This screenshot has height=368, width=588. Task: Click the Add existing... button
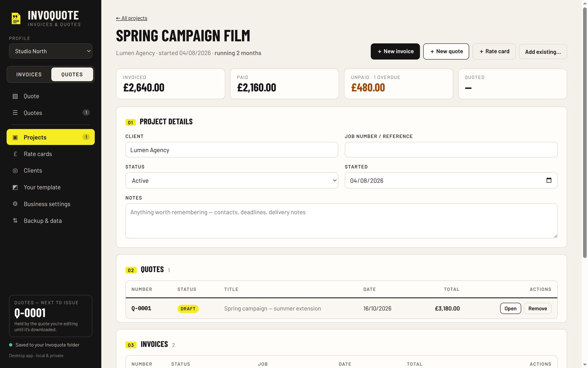point(543,52)
